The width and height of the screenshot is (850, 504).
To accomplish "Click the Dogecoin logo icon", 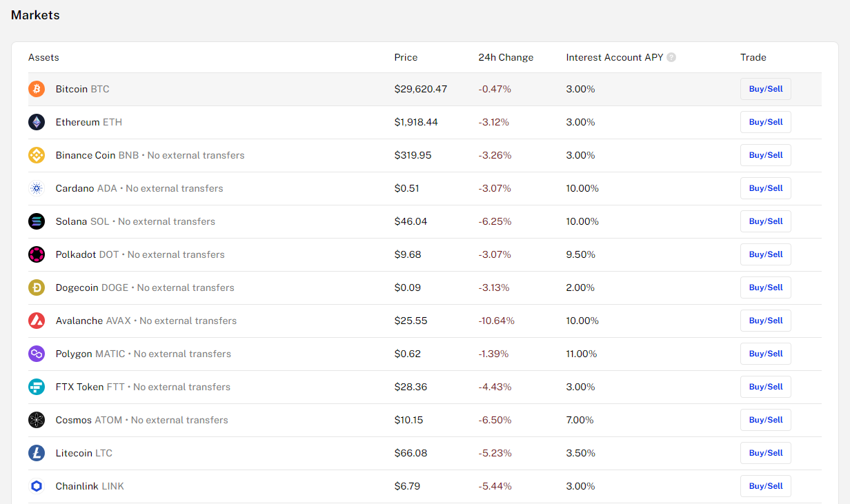I will (37, 288).
